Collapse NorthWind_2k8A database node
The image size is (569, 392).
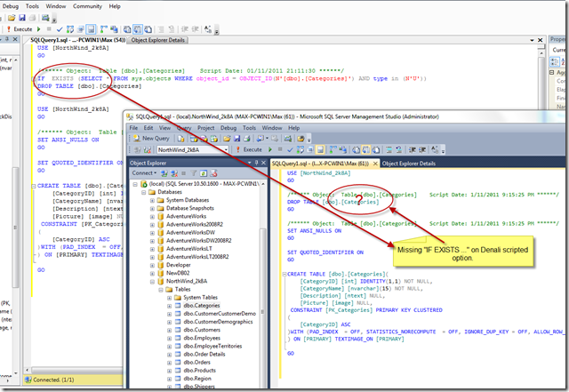coord(152,281)
